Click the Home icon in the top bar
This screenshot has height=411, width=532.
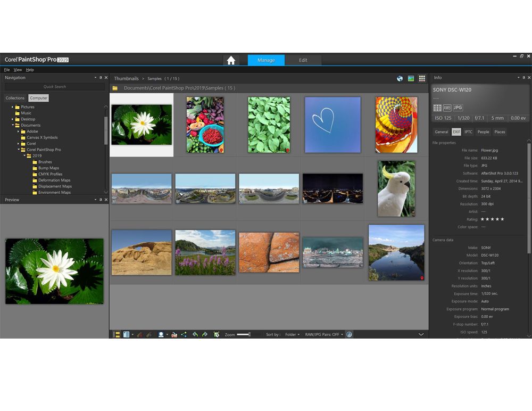coord(231,61)
